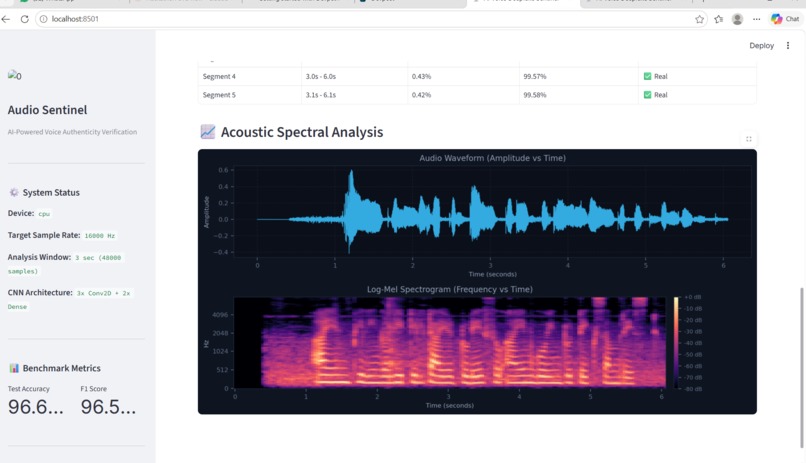Viewport: 806px width, 463px height.
Task: Click the green check Real verdict for Segment 5
Action: tap(655, 95)
